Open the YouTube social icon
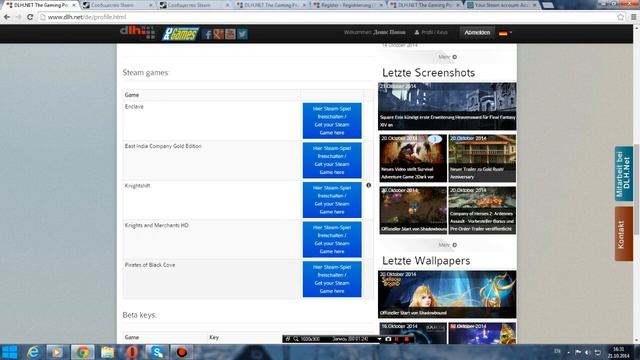The height and width of the screenshot is (360, 640). tap(230, 34)
